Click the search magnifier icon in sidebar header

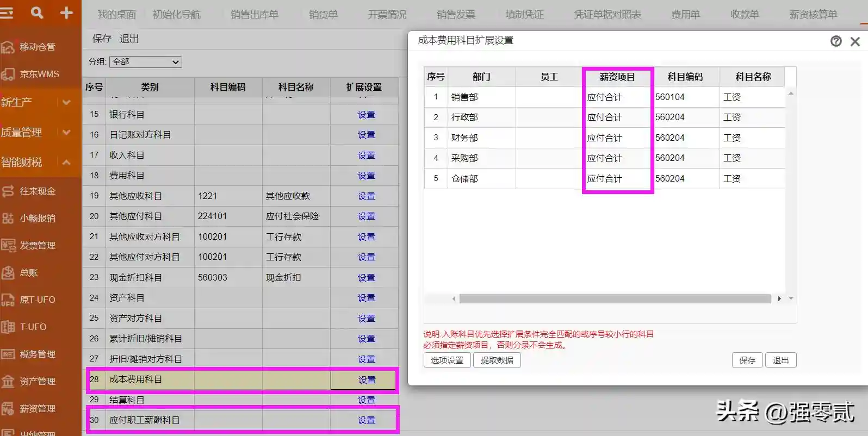point(37,13)
